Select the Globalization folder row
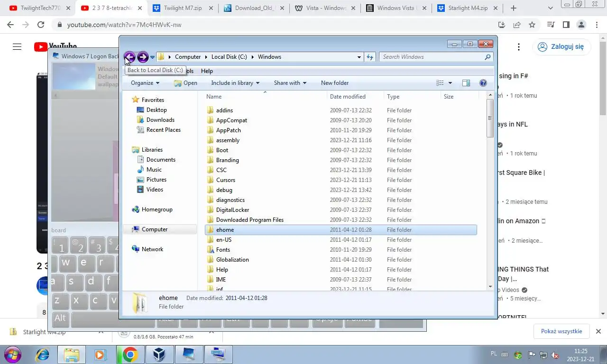This screenshot has height=364, width=607. [340, 260]
